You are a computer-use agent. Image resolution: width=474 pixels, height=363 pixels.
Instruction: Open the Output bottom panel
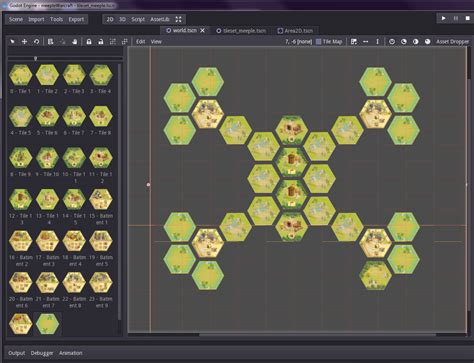coord(16,353)
